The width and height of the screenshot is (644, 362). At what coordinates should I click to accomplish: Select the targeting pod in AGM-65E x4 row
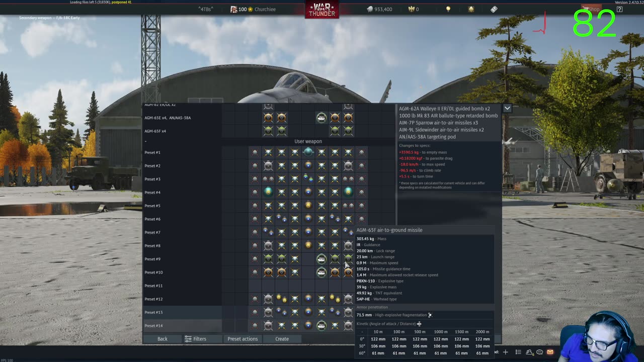point(321,118)
